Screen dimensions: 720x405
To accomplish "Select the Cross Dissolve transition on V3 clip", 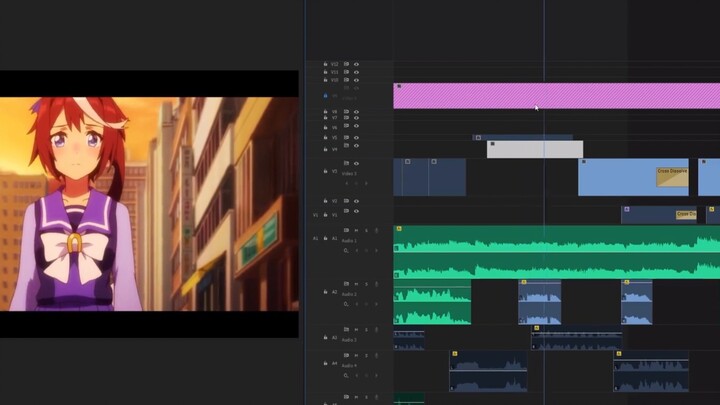I will pos(671,173).
